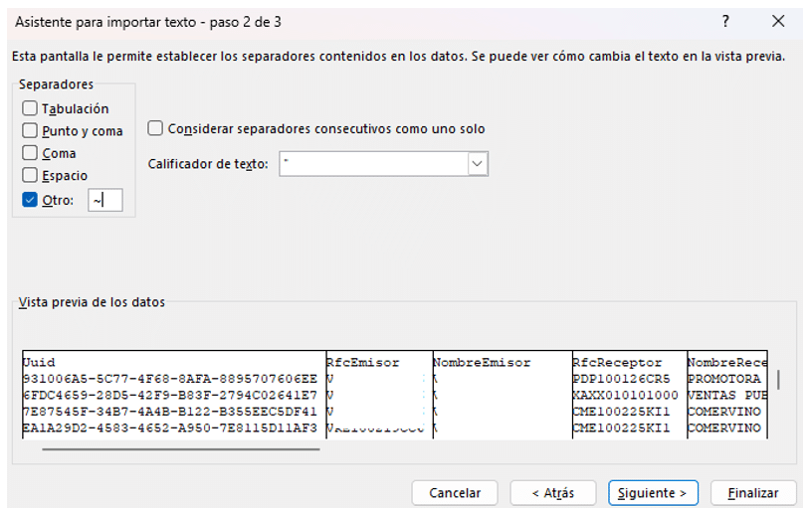Enable the Tabulación separator checkbox
This screenshot has width=812, height=513.
31,108
